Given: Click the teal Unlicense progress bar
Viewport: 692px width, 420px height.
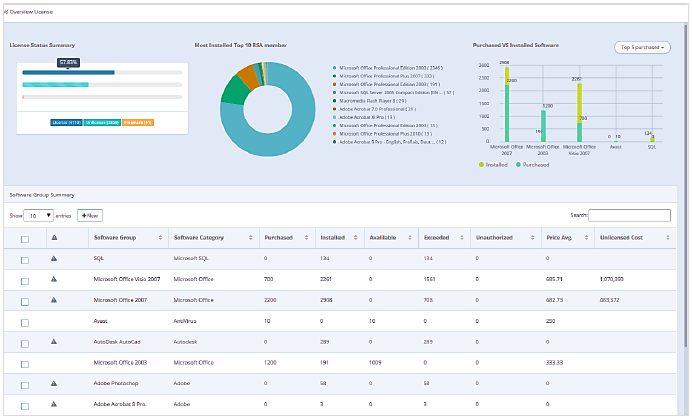Looking at the screenshot, I should (56, 84).
